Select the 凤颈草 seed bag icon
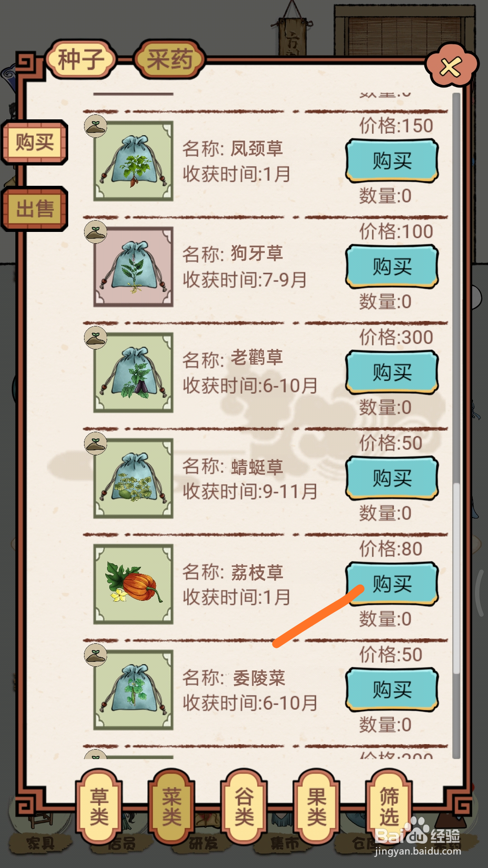The width and height of the screenshot is (488, 868). [x=133, y=161]
